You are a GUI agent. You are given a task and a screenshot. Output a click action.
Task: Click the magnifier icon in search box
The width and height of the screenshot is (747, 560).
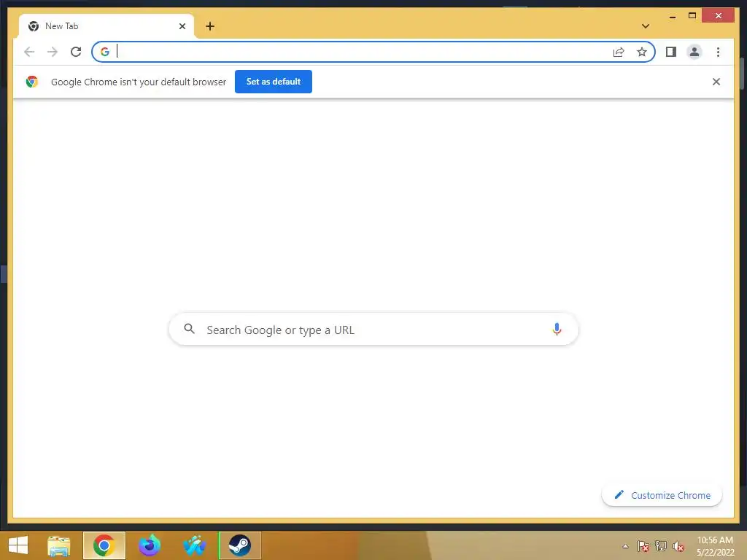click(189, 329)
